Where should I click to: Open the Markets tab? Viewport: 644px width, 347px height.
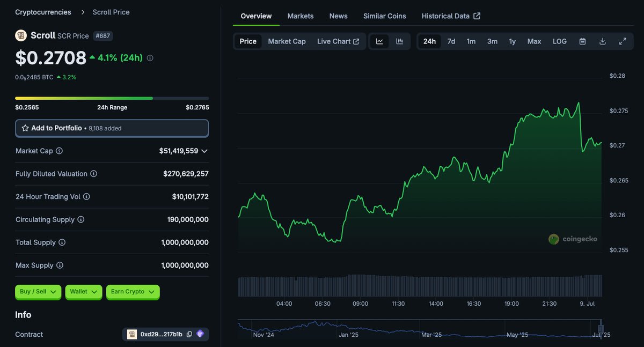[301, 16]
